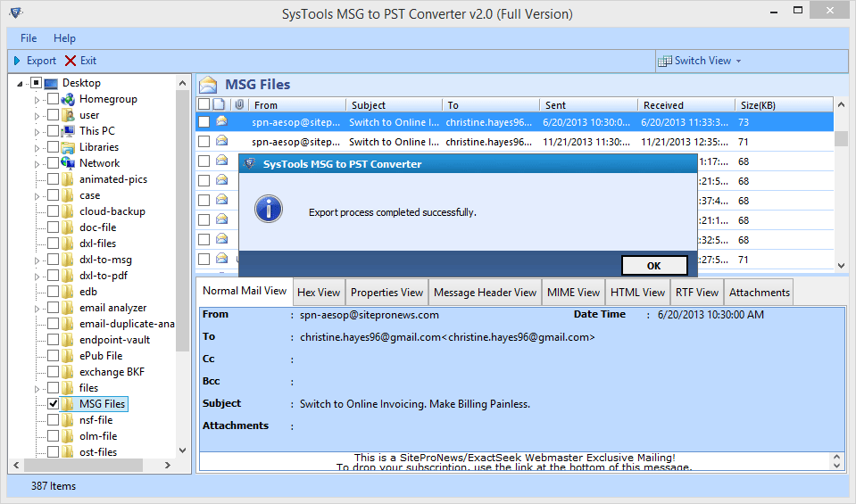Click the folder tree scroll down arrow
The width and height of the screenshot is (856, 504).
pos(182,450)
